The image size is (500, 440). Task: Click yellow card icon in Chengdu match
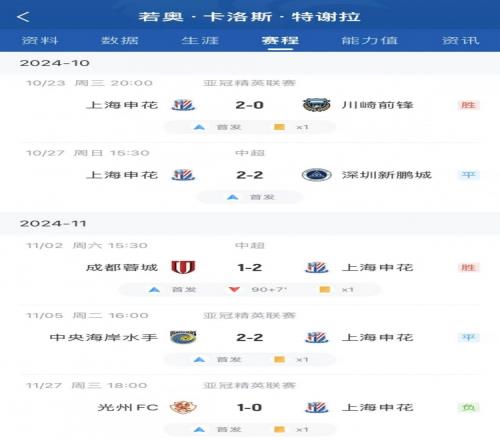(325, 289)
